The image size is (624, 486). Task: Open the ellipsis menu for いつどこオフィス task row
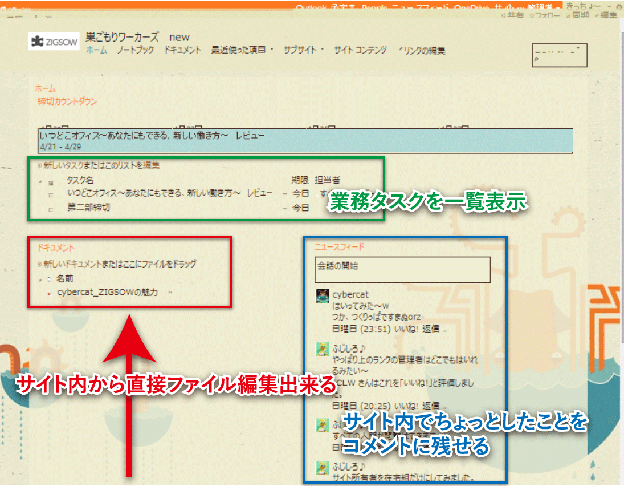click(x=285, y=194)
